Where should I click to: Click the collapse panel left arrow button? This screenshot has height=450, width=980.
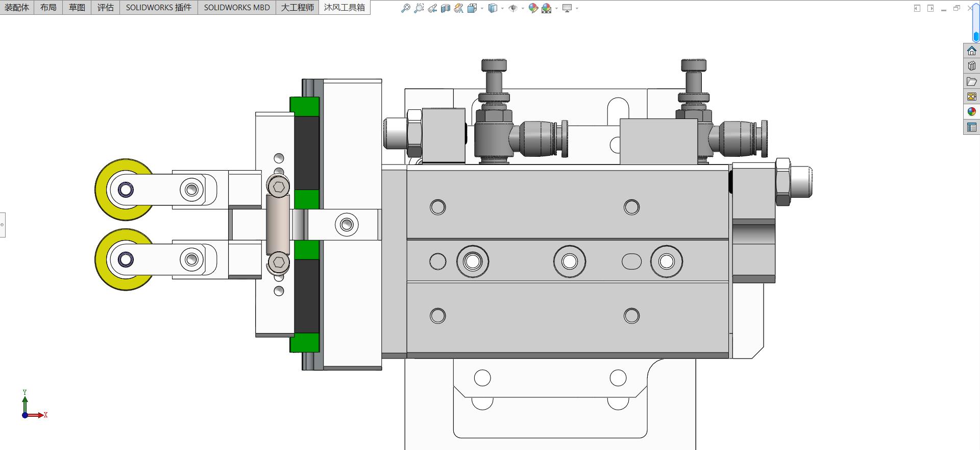[x=917, y=8]
